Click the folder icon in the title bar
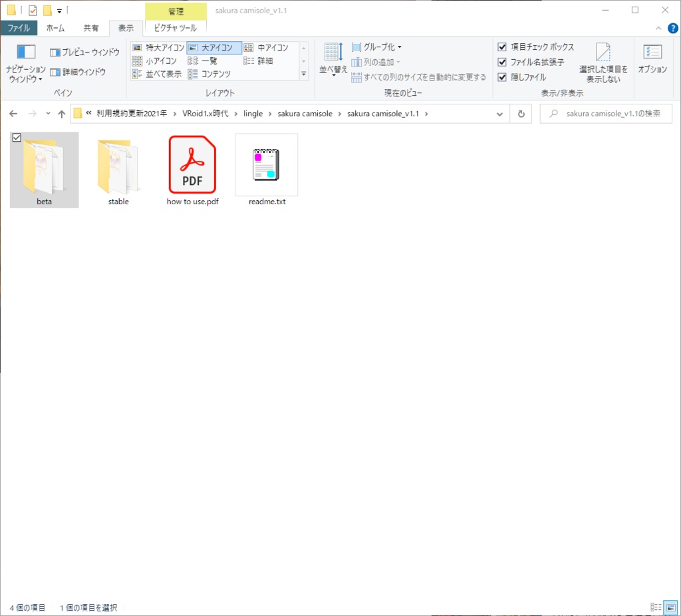The width and height of the screenshot is (681, 616). (x=12, y=10)
